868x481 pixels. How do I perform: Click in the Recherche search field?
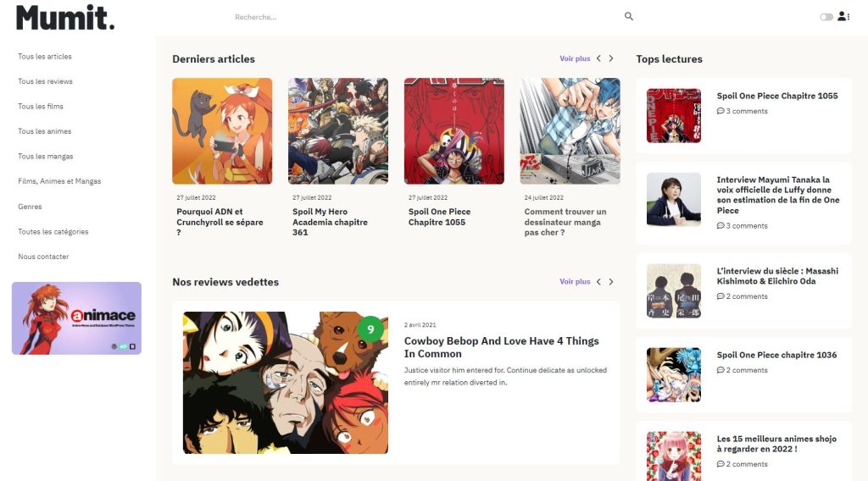[424, 17]
